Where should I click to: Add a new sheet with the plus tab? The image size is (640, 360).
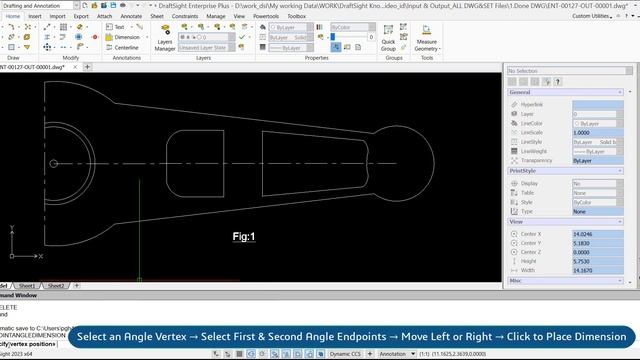point(76,286)
